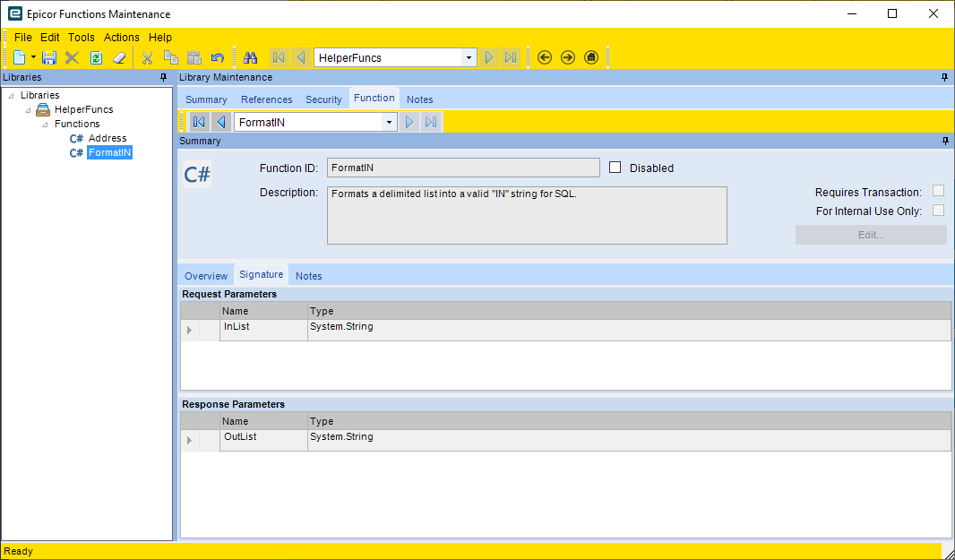Pin the Libraries panel

[x=163, y=77]
